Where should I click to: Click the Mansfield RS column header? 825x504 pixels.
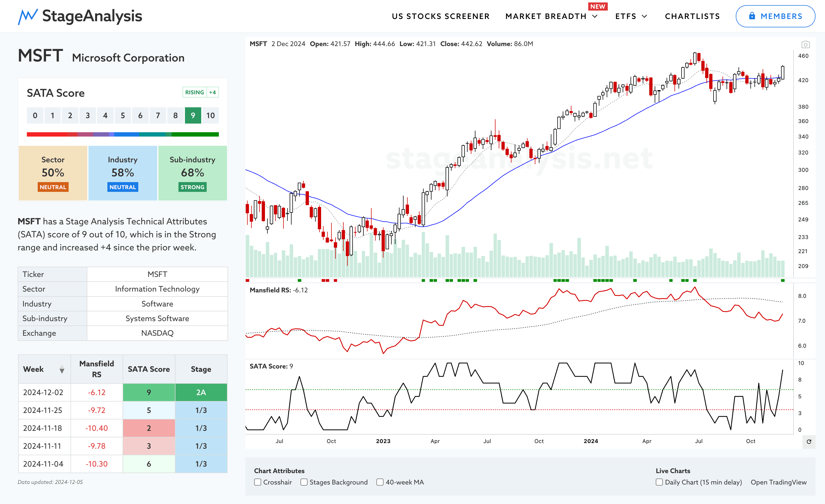point(97,369)
